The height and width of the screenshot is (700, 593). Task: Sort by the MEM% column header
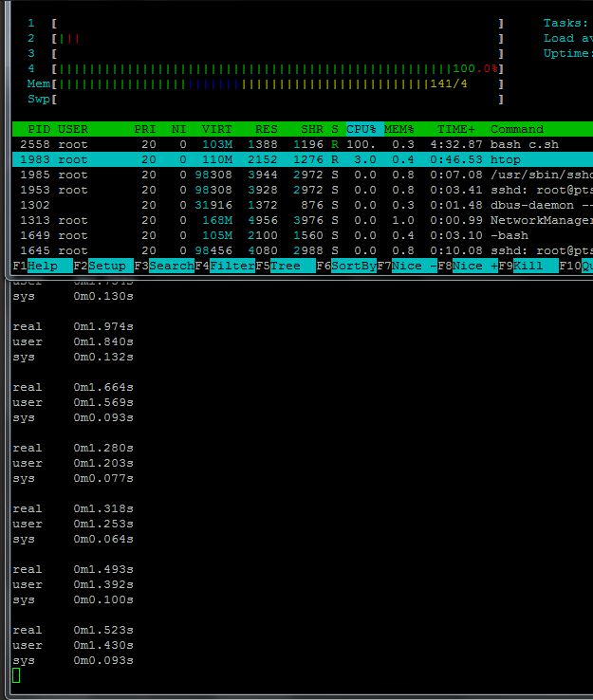(399, 129)
